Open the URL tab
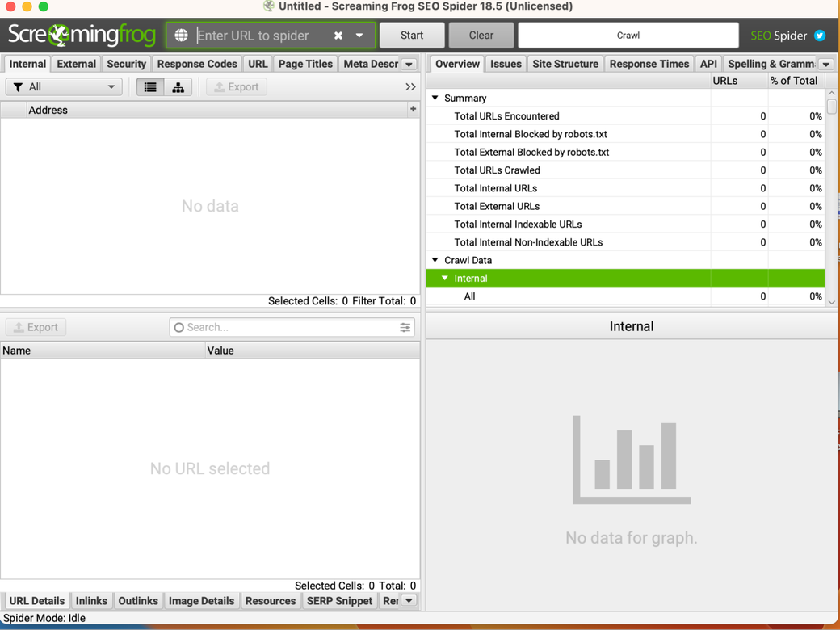Screen dimensions: 840x630 tap(258, 65)
